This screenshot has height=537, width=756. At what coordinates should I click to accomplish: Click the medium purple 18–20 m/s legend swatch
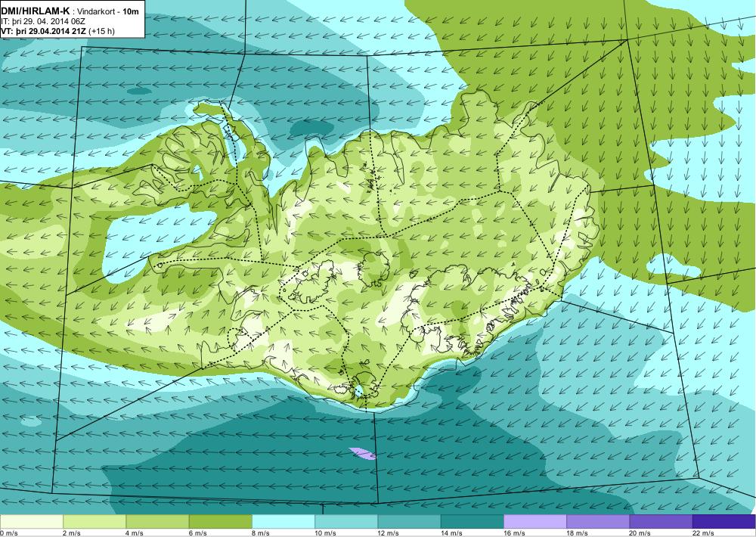point(598,522)
